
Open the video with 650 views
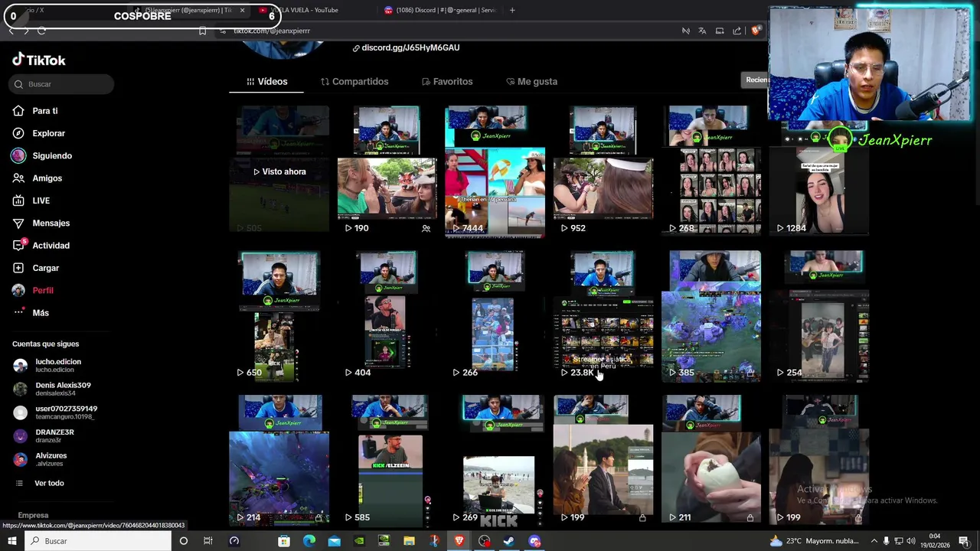coord(279,316)
